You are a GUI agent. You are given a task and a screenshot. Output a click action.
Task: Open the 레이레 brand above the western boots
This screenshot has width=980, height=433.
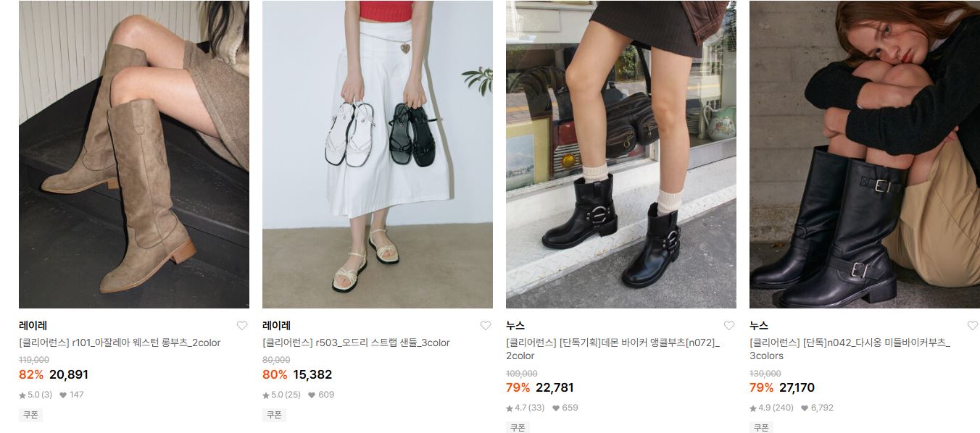tap(33, 326)
